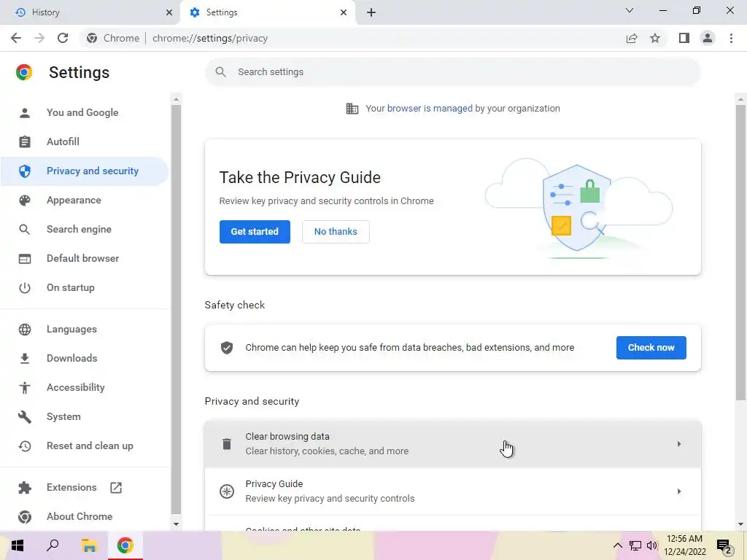Open the notification center icon
Image resolution: width=747 pixels, height=560 pixels.
pos(724,546)
